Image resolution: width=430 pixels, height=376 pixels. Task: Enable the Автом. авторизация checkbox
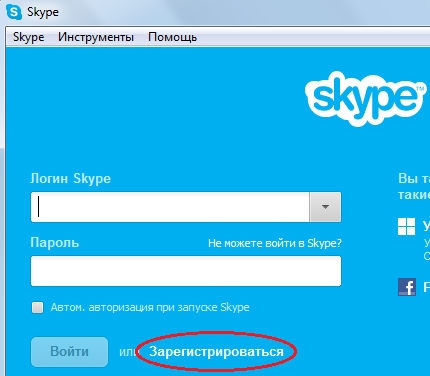tap(37, 307)
